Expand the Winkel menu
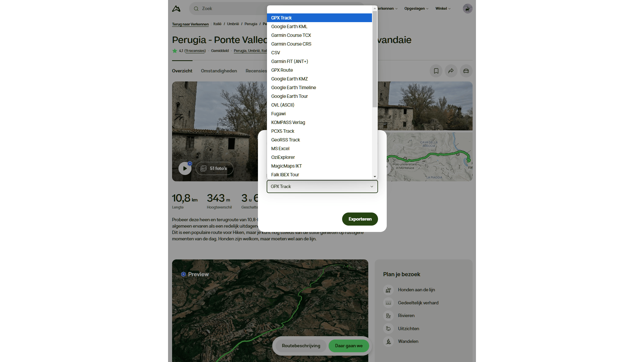644x362 pixels. click(x=443, y=9)
